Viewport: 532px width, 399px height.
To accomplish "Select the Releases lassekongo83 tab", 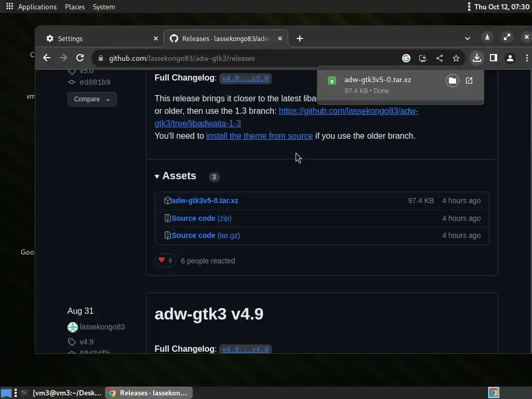I will click(226, 38).
